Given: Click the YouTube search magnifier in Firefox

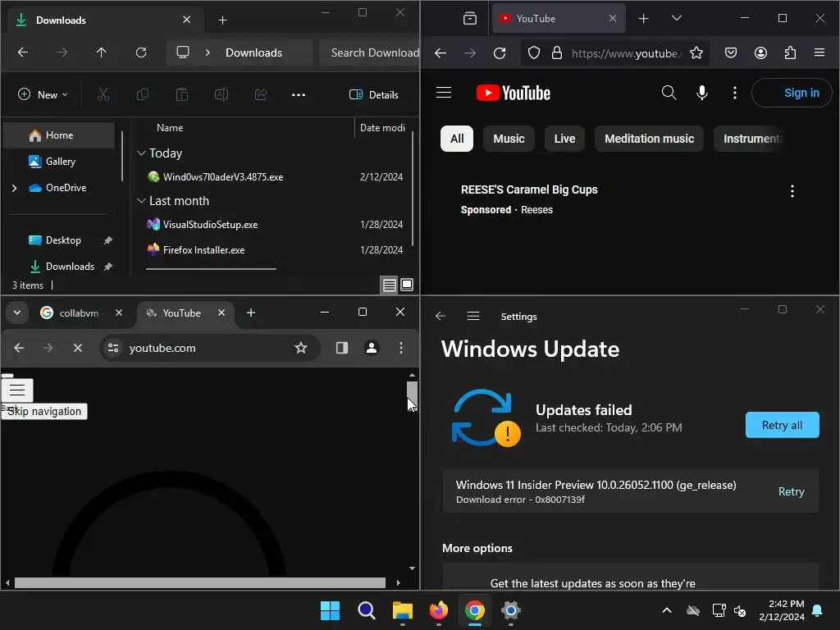Looking at the screenshot, I should [669, 93].
